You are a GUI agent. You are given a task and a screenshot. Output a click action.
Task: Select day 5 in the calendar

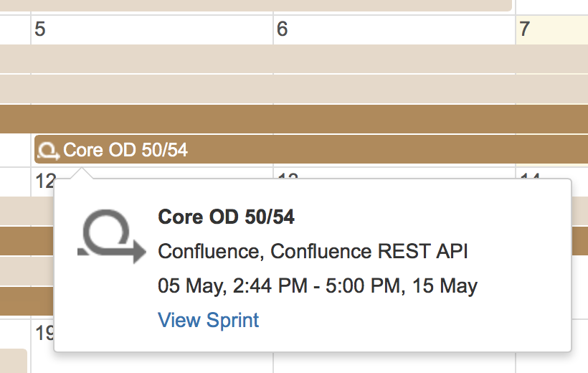point(40,29)
